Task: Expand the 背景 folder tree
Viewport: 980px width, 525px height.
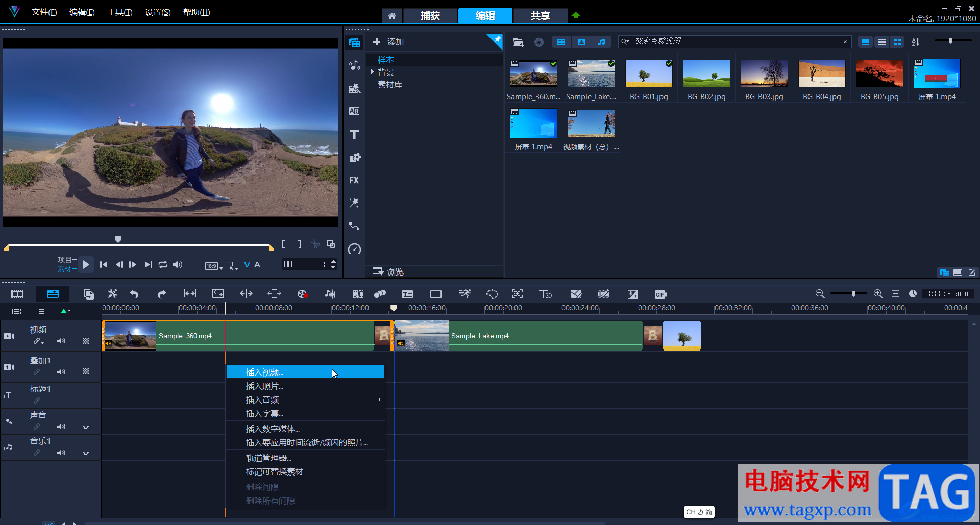Action: [372, 72]
